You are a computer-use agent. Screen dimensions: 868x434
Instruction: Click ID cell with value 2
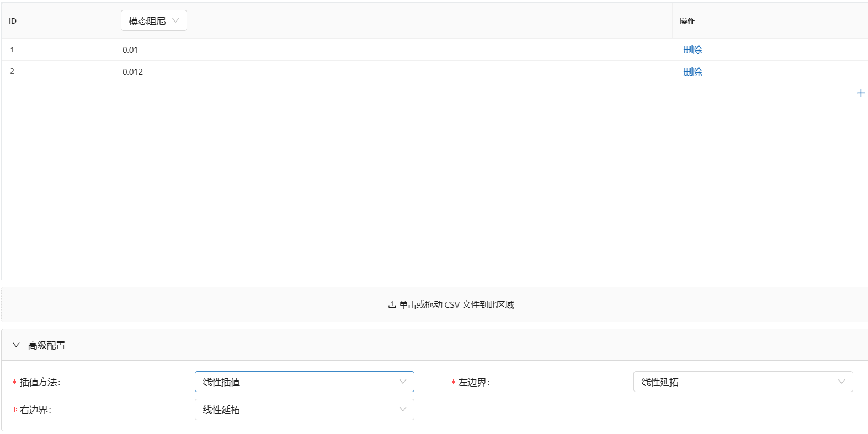[57, 72]
